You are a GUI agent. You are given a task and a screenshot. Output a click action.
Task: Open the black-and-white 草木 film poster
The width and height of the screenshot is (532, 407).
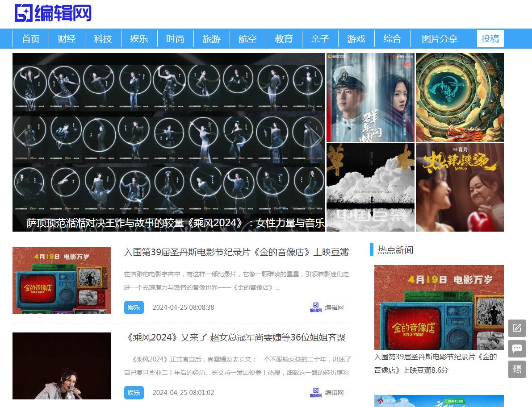point(370,187)
